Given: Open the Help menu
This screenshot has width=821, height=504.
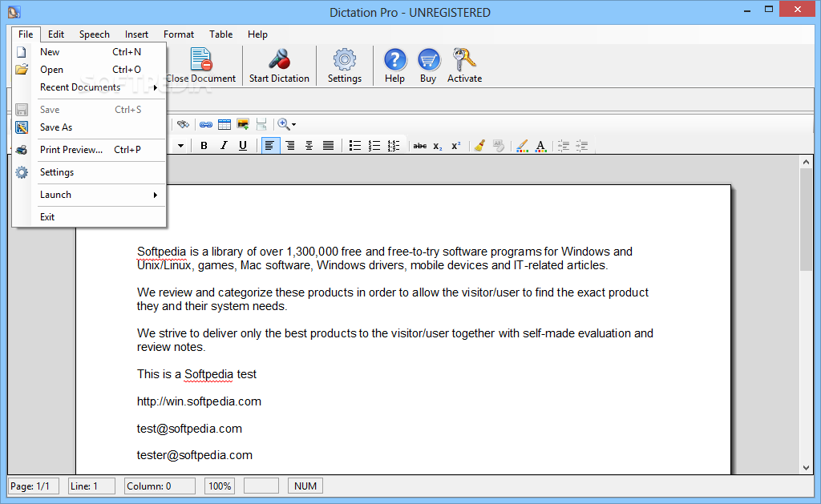Looking at the screenshot, I should [257, 34].
